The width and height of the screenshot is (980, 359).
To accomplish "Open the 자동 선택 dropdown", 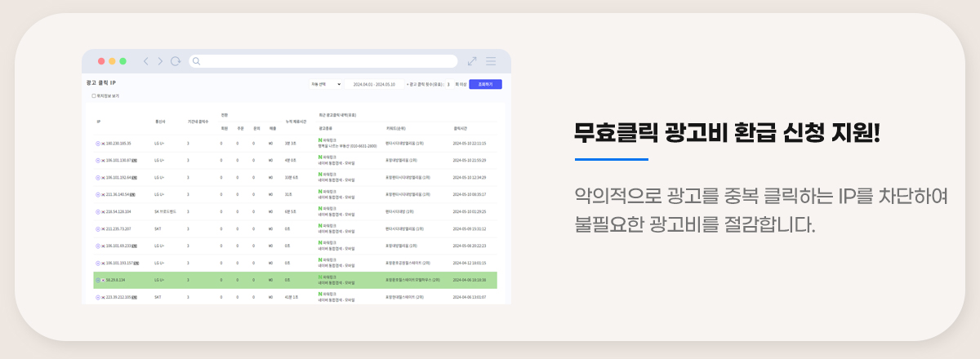I will [x=324, y=84].
